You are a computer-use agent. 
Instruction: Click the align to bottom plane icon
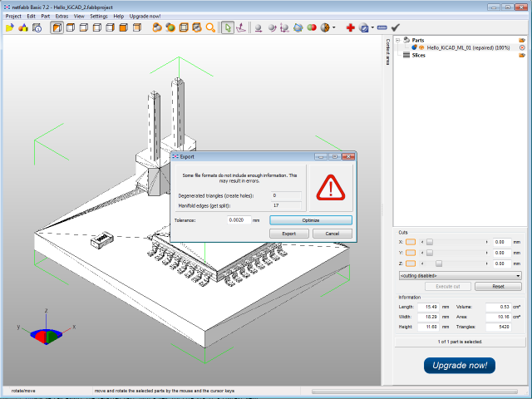(x=241, y=27)
